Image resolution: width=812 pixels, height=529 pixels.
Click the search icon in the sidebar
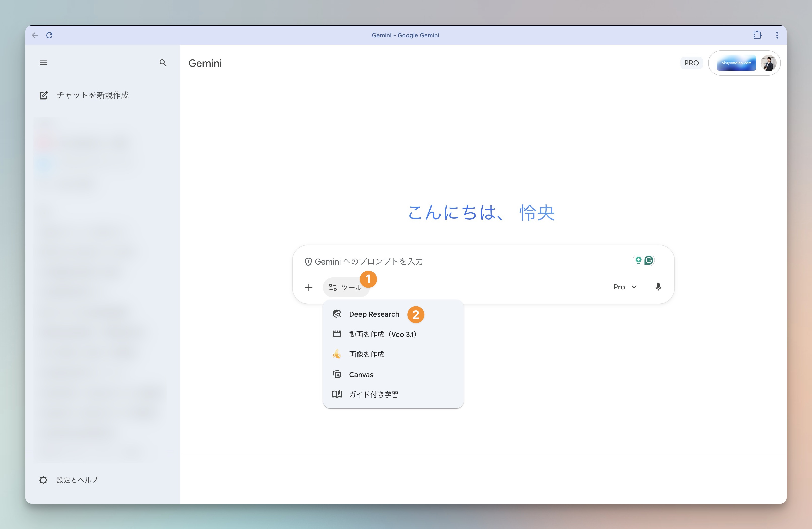pyautogui.click(x=163, y=63)
